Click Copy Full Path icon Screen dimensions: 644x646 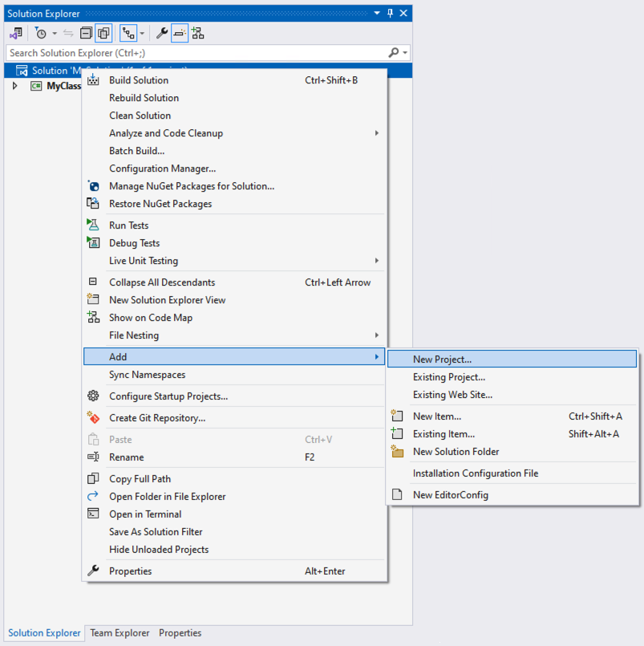pyautogui.click(x=94, y=478)
